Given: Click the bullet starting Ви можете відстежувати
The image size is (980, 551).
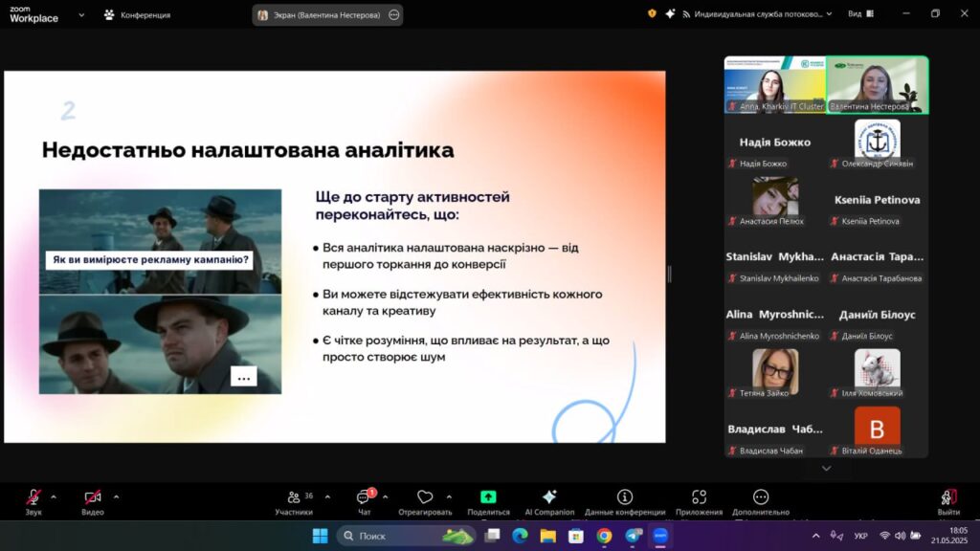Looking at the screenshot, I should 458,302.
